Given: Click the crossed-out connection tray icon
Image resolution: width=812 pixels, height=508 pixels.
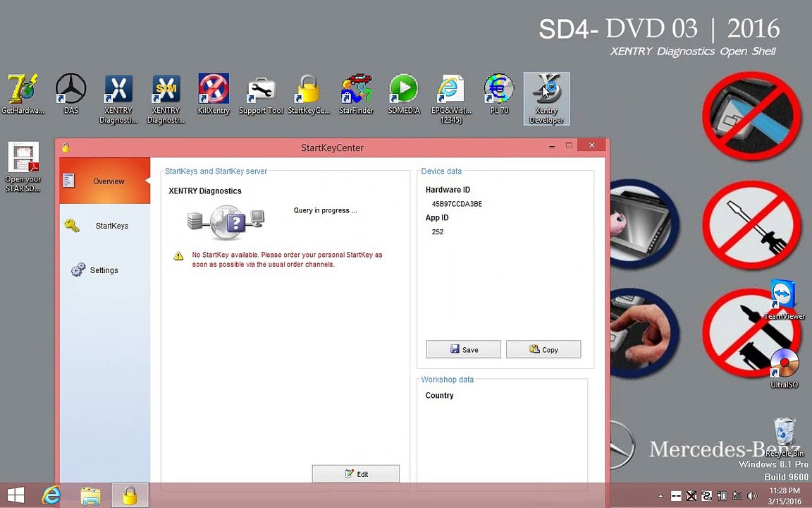Looking at the screenshot, I should tap(691, 496).
